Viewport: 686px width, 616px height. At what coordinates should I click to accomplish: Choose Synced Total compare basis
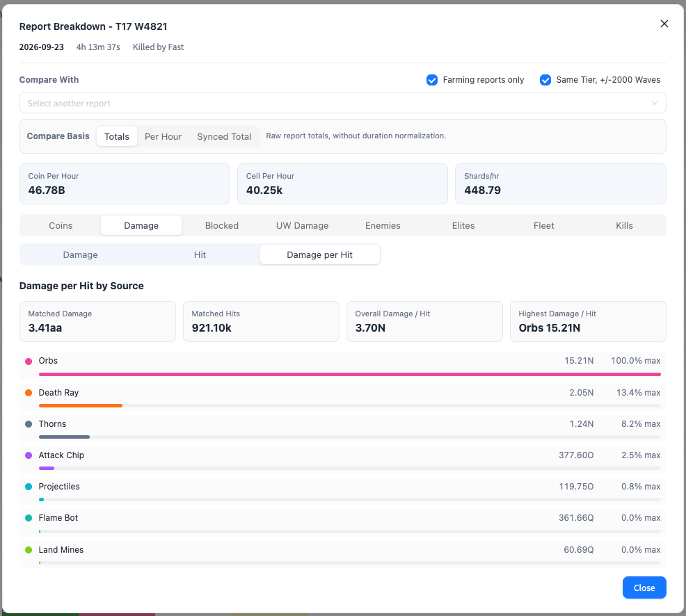tap(224, 136)
